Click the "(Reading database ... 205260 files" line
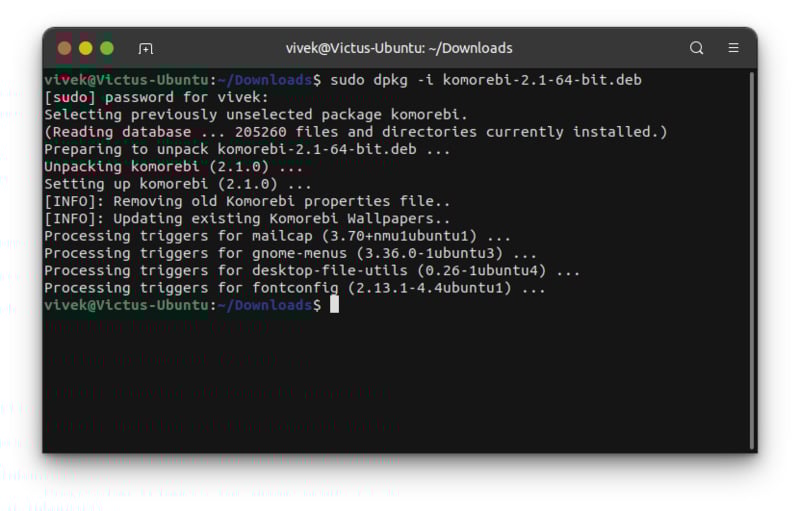Screen dimensions: 800x511 [x=356, y=132]
